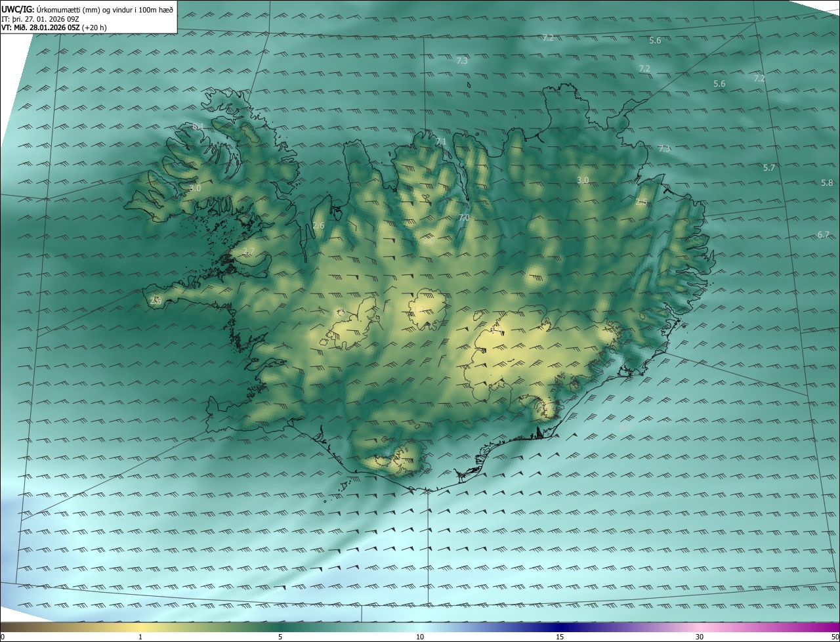840x642 pixels.
Task: Click the color scale tick label 30
Action: tap(700, 637)
